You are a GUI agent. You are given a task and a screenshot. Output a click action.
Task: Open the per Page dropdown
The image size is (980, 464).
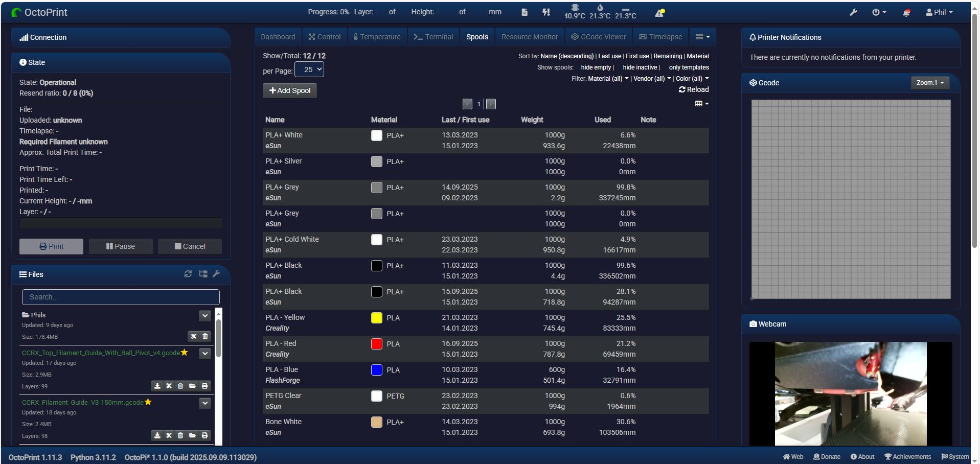[x=309, y=70]
